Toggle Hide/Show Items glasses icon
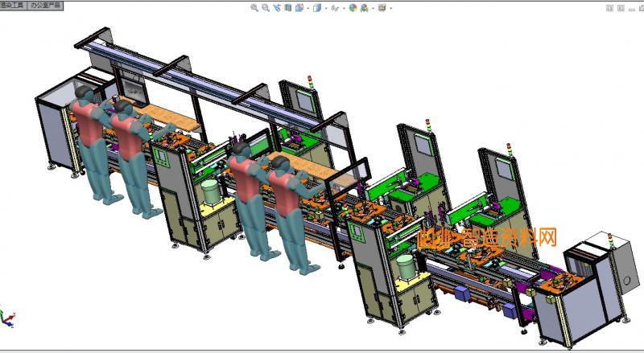The image size is (644, 353). click(x=334, y=8)
